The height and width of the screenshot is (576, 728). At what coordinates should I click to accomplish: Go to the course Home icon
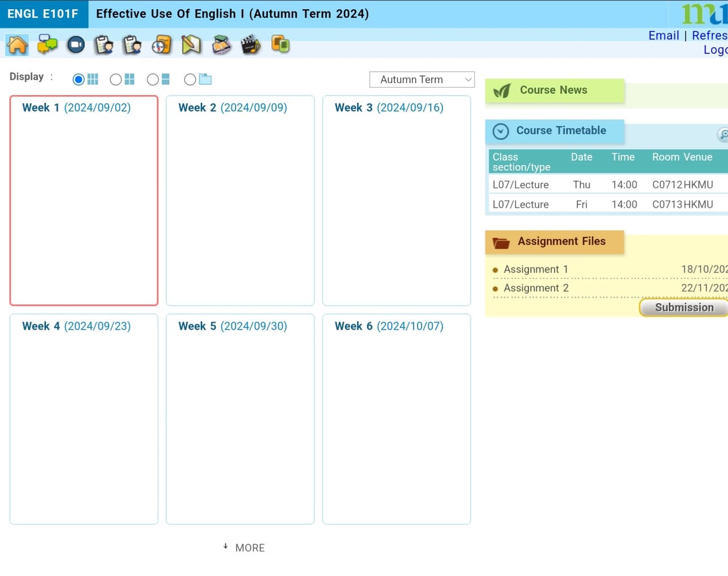pos(18,44)
